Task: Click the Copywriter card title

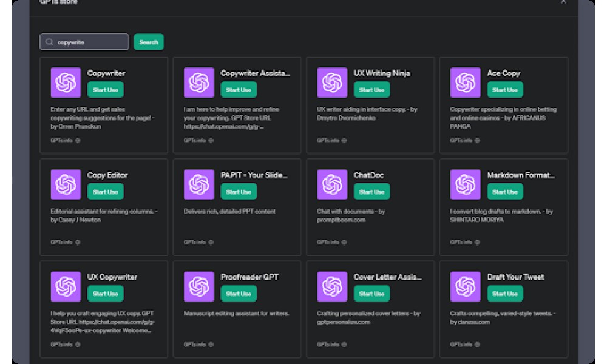Action: tap(106, 73)
